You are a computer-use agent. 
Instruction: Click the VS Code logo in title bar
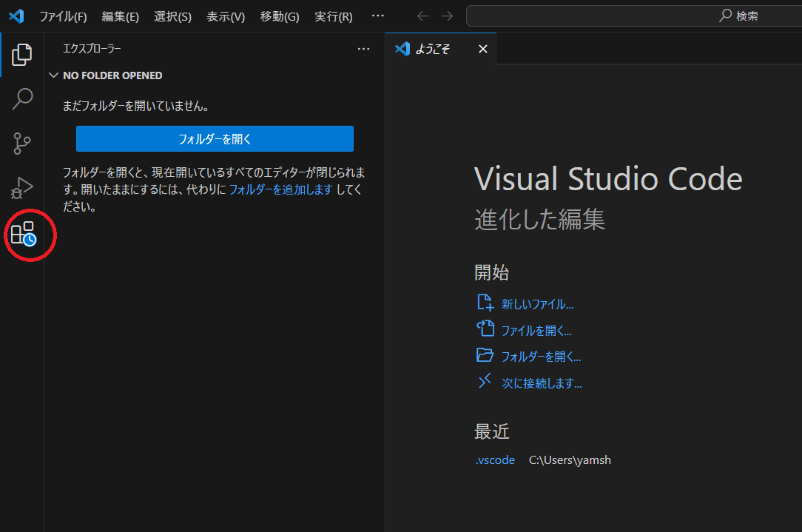coord(16,16)
